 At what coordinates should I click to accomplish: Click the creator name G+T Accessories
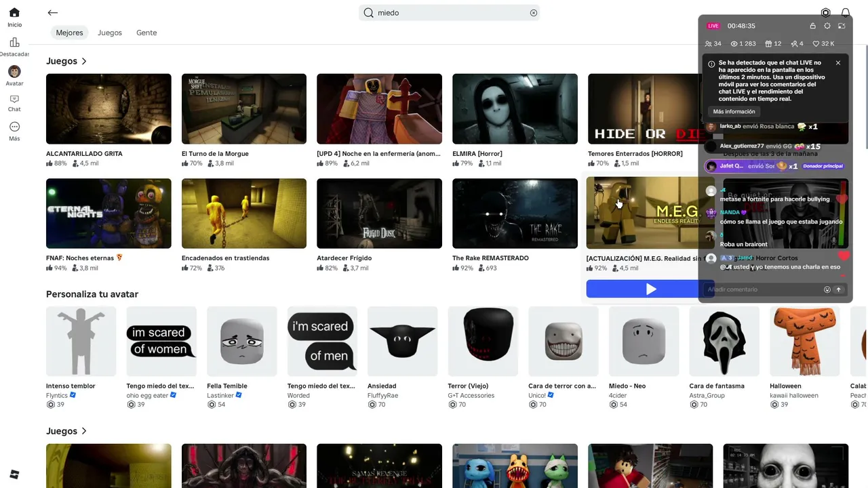coord(471,395)
